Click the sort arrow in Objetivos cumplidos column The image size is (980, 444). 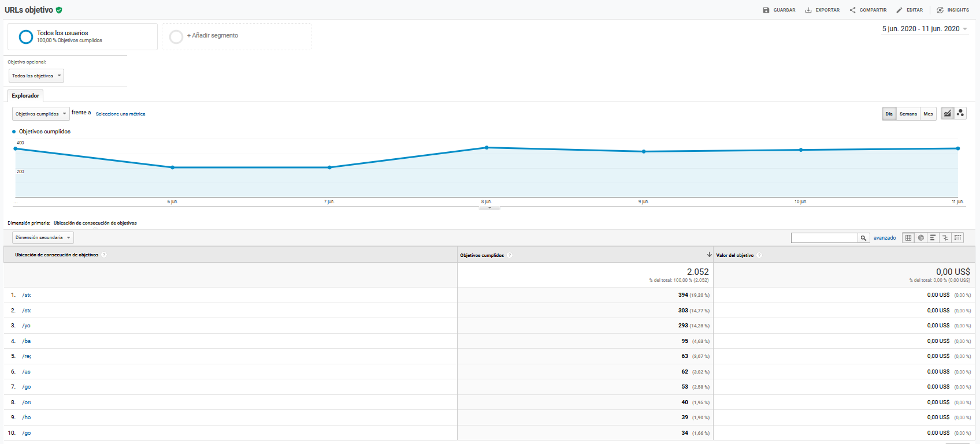click(709, 255)
